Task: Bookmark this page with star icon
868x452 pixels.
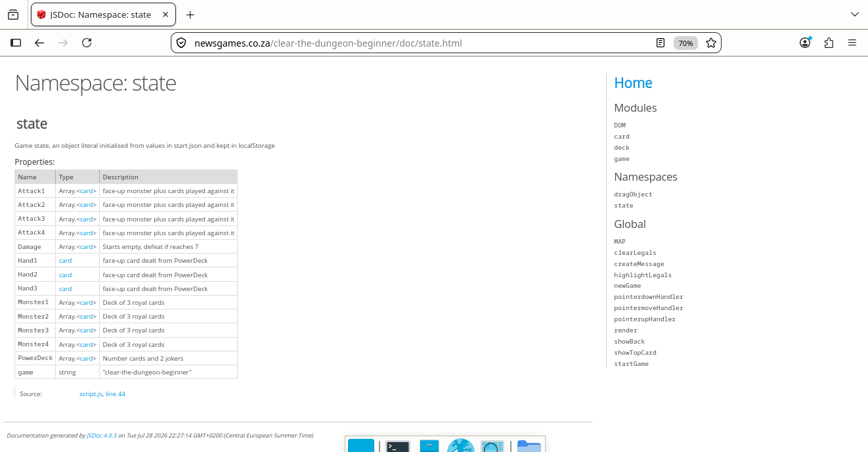Action: point(710,43)
